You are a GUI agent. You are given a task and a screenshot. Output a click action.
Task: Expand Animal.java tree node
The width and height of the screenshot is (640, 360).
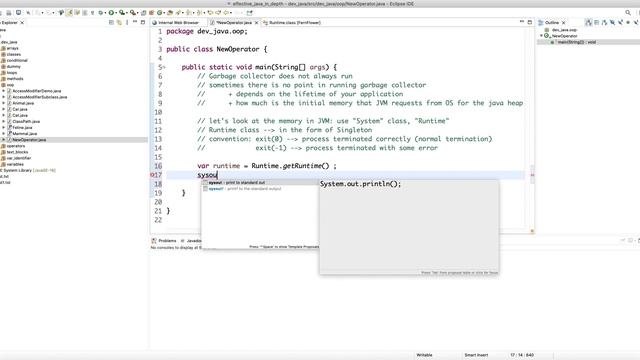[4, 103]
